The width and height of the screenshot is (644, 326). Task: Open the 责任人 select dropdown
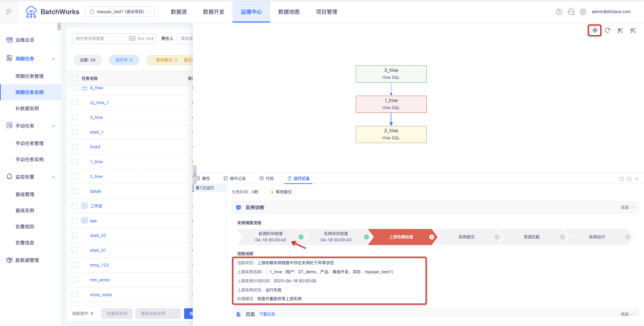(185, 39)
